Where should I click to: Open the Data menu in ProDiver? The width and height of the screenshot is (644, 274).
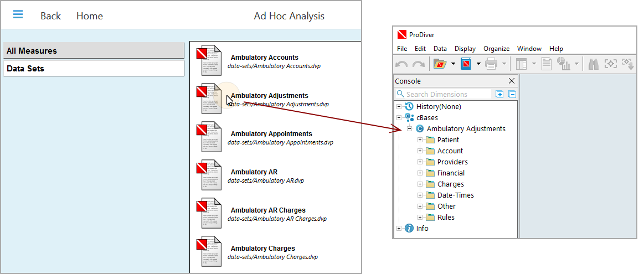click(x=440, y=49)
